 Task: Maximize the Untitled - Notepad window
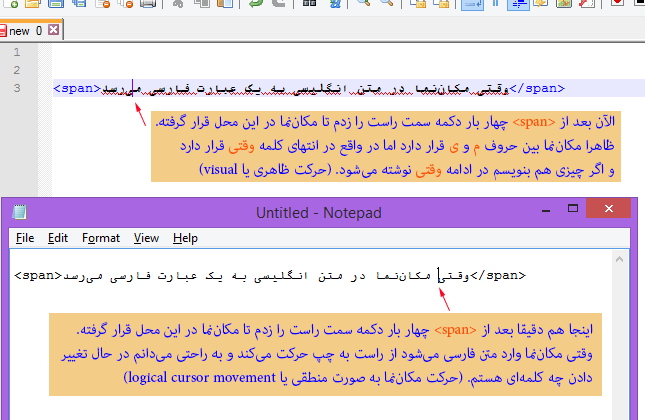click(x=573, y=209)
